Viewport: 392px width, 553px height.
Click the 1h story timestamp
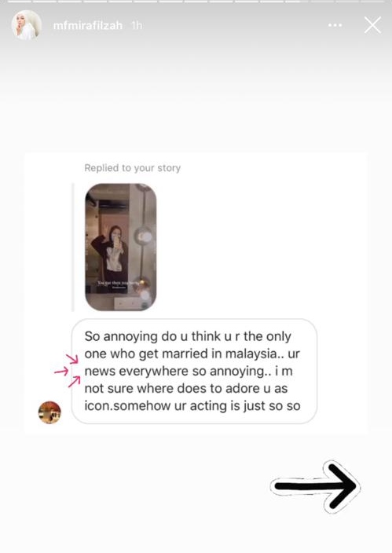tap(137, 25)
